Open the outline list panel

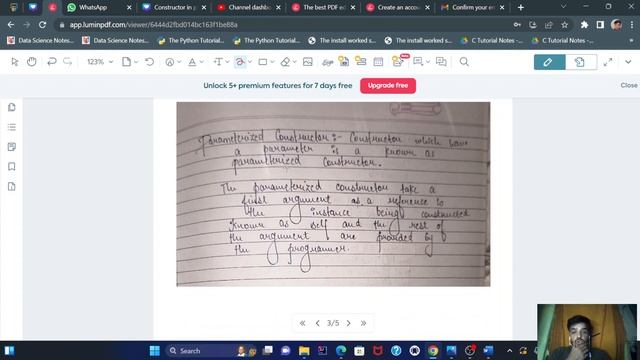click(x=12, y=127)
